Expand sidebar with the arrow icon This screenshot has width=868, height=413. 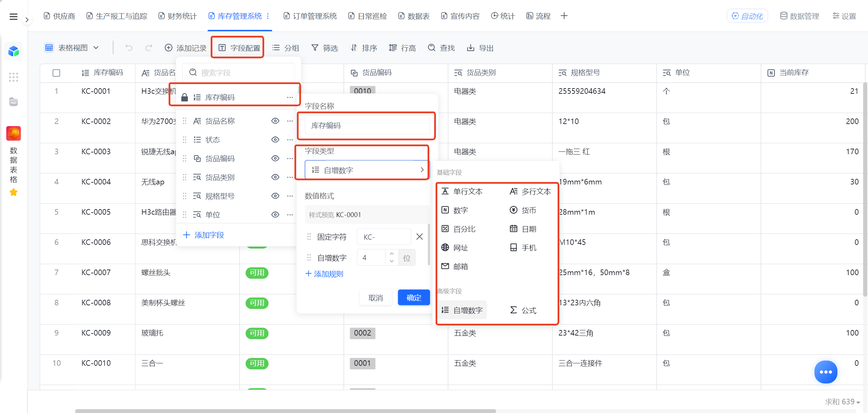pyautogui.click(x=27, y=20)
